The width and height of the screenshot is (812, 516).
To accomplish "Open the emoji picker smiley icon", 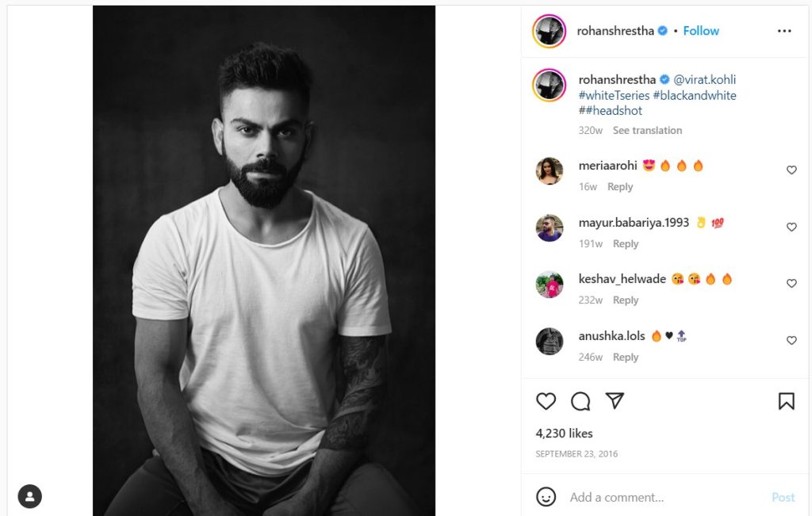I will coord(546,497).
